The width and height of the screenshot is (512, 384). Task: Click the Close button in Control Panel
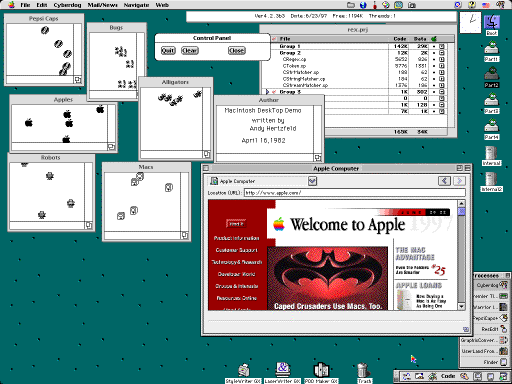[x=237, y=50]
